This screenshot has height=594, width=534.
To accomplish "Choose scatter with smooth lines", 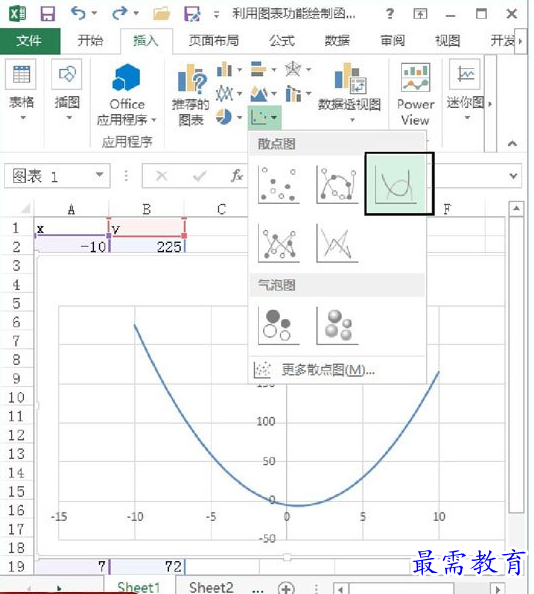I will coord(399,184).
